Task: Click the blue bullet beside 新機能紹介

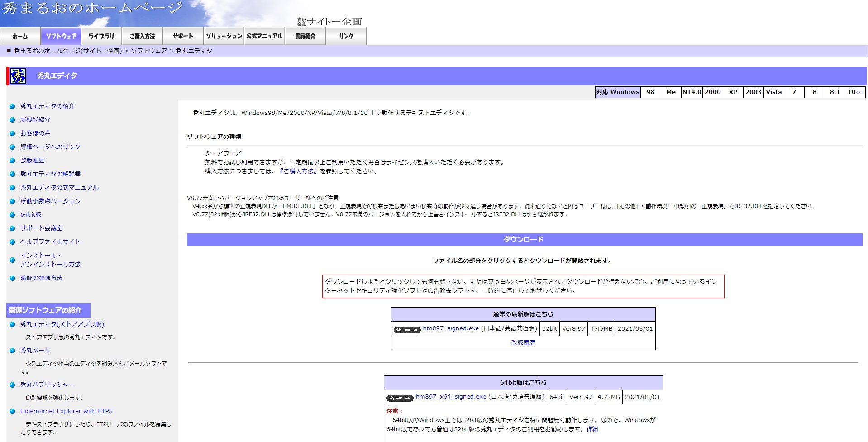Action: pos(12,120)
